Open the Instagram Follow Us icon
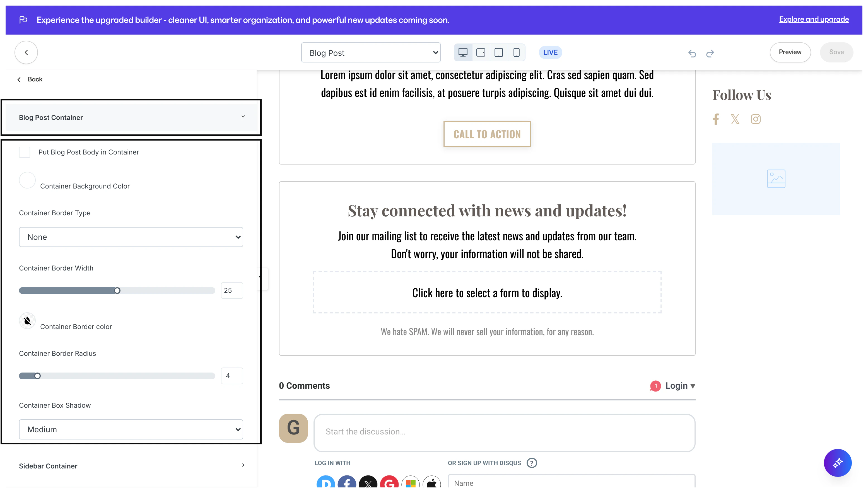The image size is (868, 493). click(x=756, y=119)
